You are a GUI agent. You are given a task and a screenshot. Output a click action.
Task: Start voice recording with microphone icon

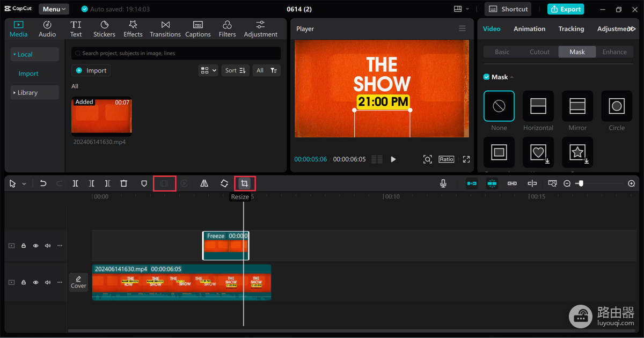coord(443,183)
